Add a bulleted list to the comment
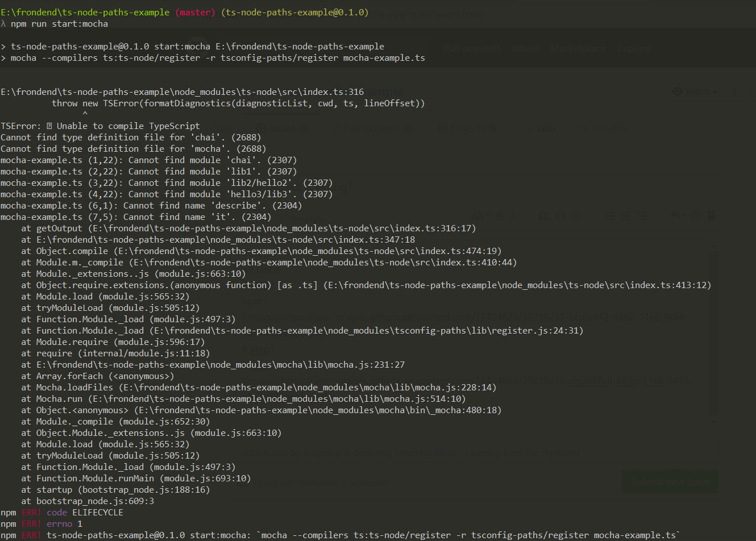This screenshot has width=756, height=541. pyautogui.click(x=610, y=215)
